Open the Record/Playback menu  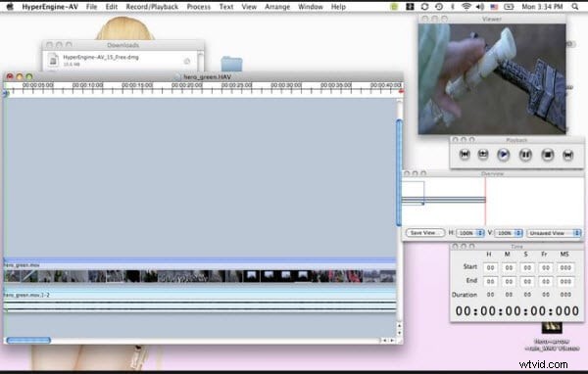(152, 7)
